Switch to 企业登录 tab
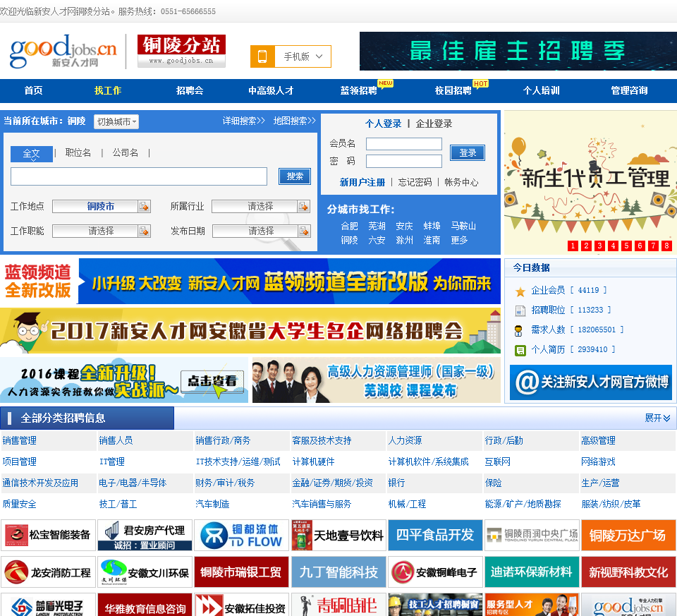The width and height of the screenshot is (677, 616). (x=434, y=123)
